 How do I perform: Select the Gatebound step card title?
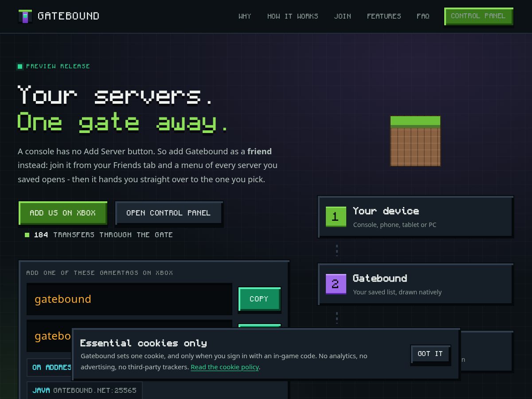coord(380,278)
